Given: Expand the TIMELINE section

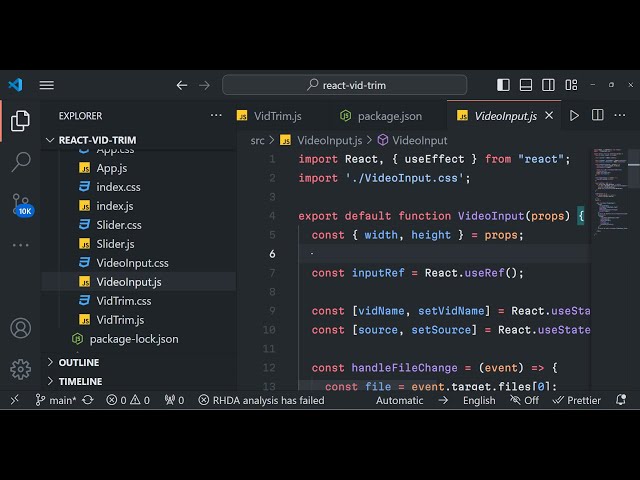Looking at the screenshot, I should pos(80,381).
